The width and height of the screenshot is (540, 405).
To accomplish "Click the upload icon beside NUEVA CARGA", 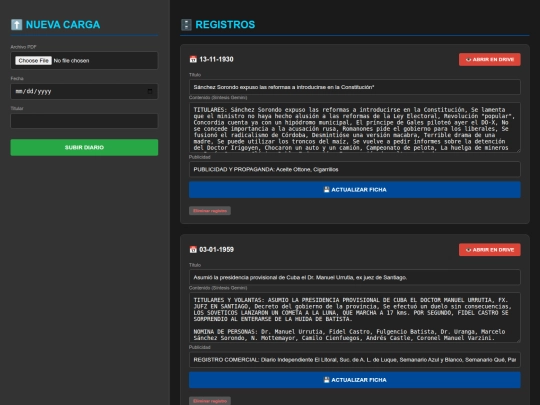I will point(17,24).
